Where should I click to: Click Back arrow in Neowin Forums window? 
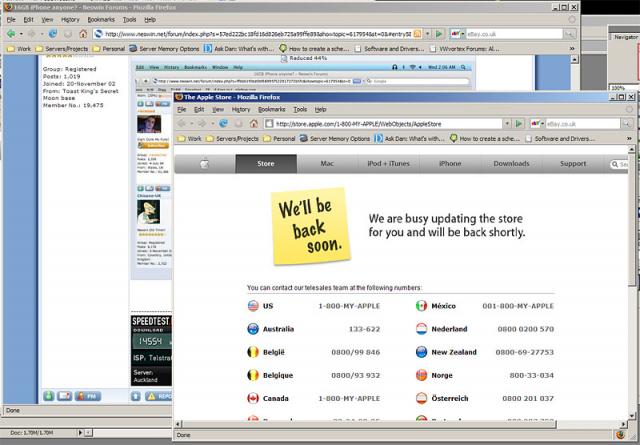tap(11, 34)
